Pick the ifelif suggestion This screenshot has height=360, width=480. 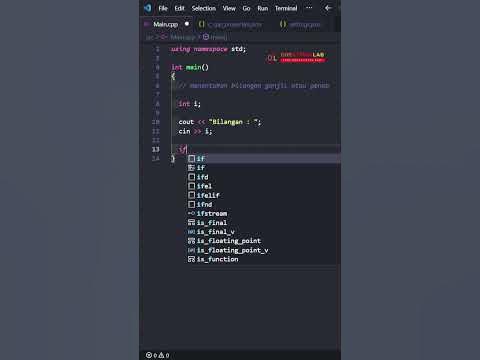[x=264, y=195]
